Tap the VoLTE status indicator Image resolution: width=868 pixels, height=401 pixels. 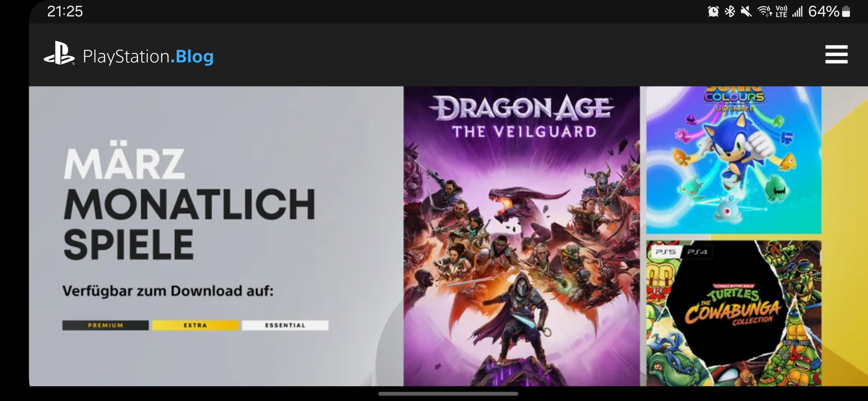point(781,12)
